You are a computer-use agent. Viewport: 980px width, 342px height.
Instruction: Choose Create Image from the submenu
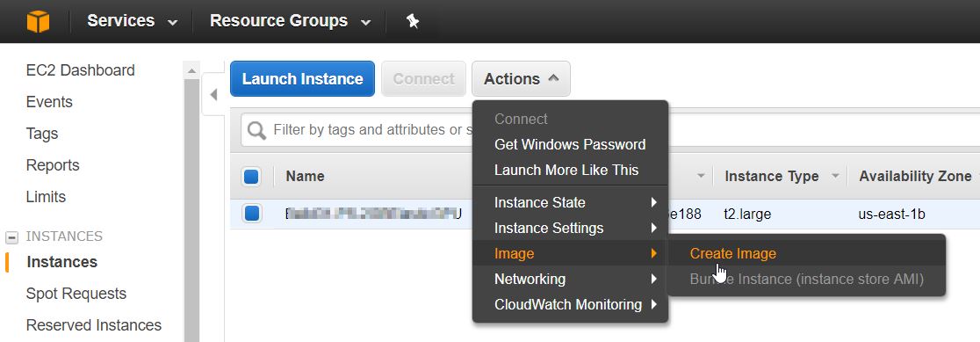[732, 253]
